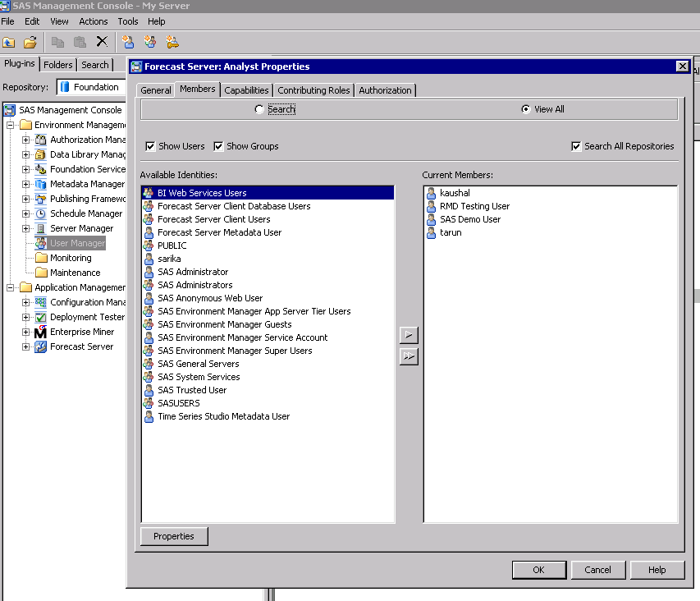700x601 pixels.
Task: Click the Properties button
Action: click(x=174, y=536)
